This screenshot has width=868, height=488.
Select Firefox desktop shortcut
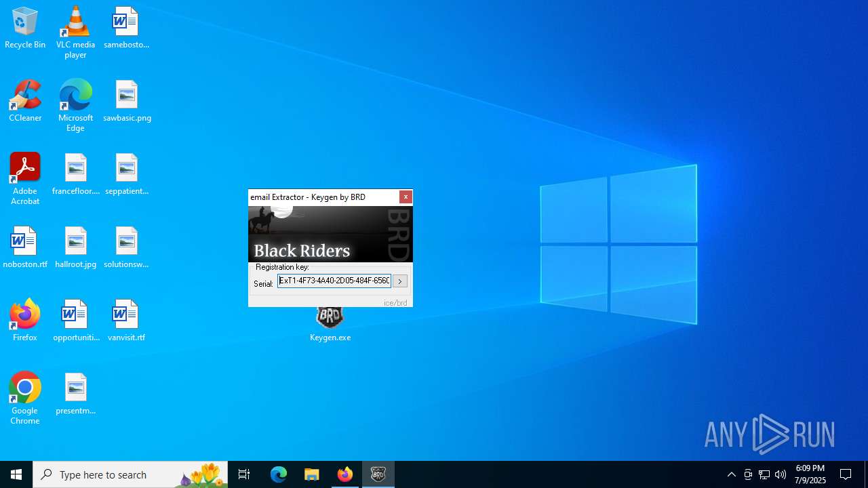25,321
